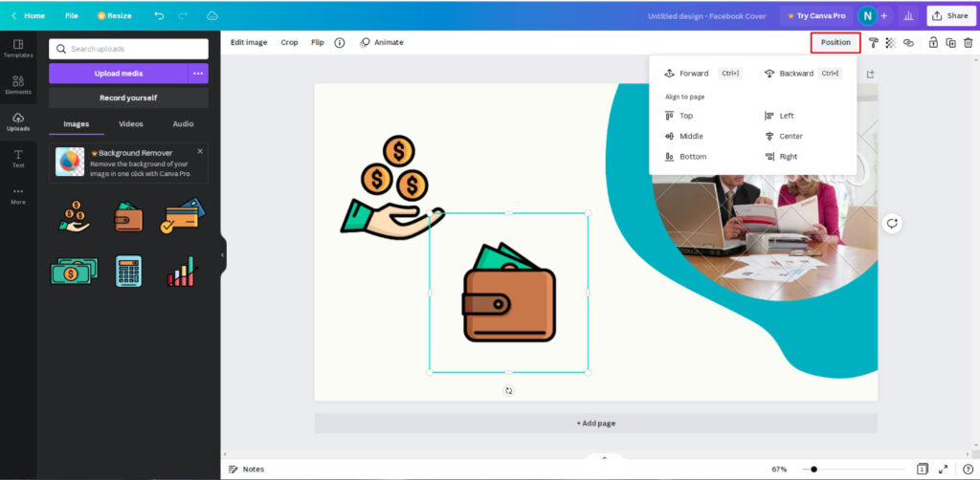Image resolution: width=980 pixels, height=480 pixels.
Task: Open the File menu
Action: tap(72, 16)
